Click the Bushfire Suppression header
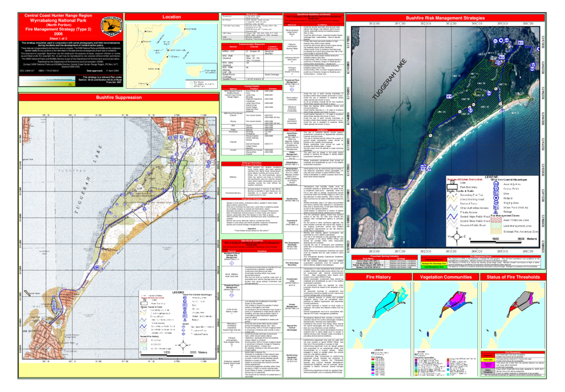This screenshot has width=565, height=392. click(x=119, y=97)
